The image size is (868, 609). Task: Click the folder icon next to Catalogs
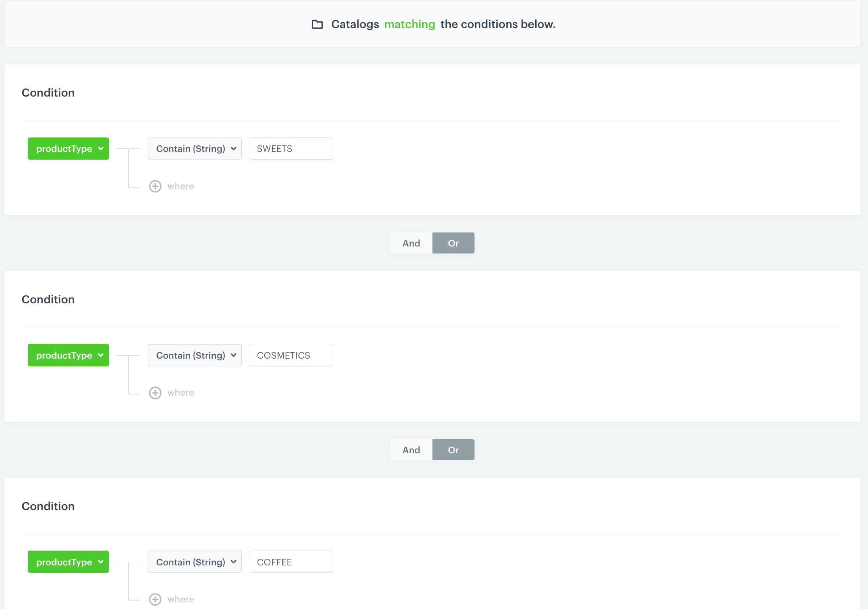pyautogui.click(x=318, y=24)
